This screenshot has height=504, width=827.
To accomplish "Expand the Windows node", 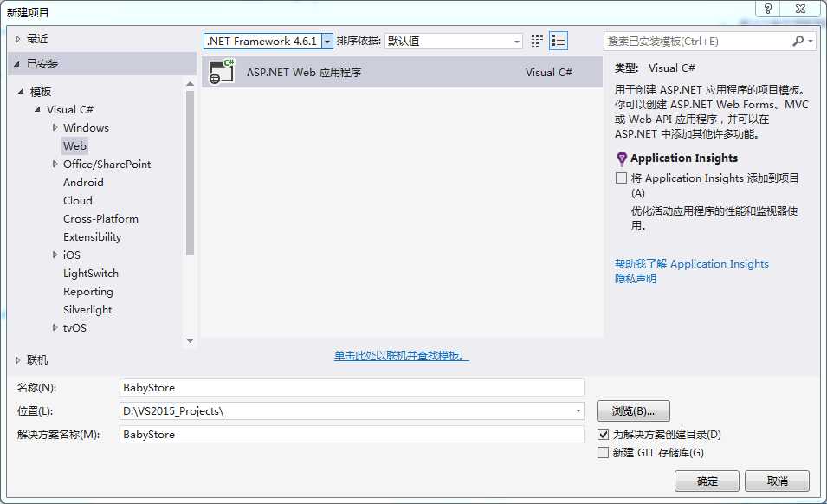I will (55, 127).
